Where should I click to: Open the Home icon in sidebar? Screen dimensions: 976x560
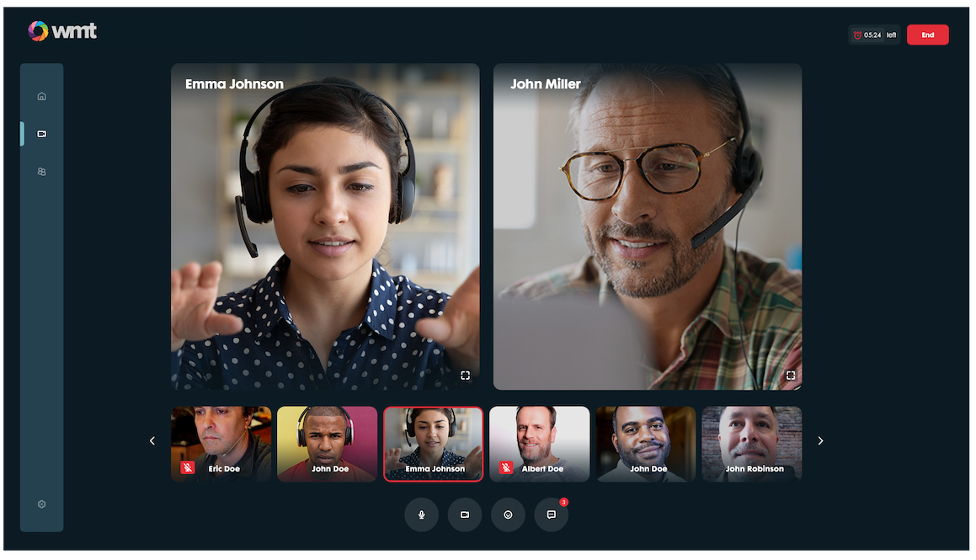(42, 96)
